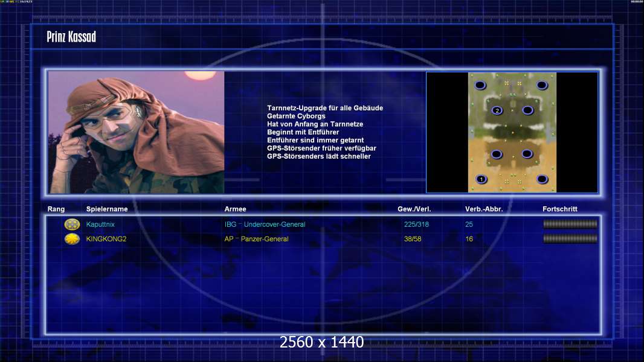Screen dimensions: 644x362
Task: Select player name Kaputtnix
Action: [x=100, y=224]
